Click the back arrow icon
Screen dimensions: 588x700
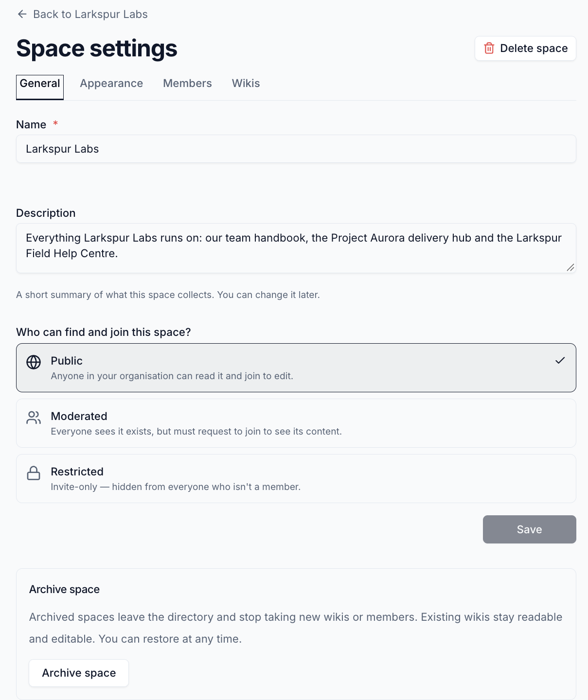(x=22, y=14)
